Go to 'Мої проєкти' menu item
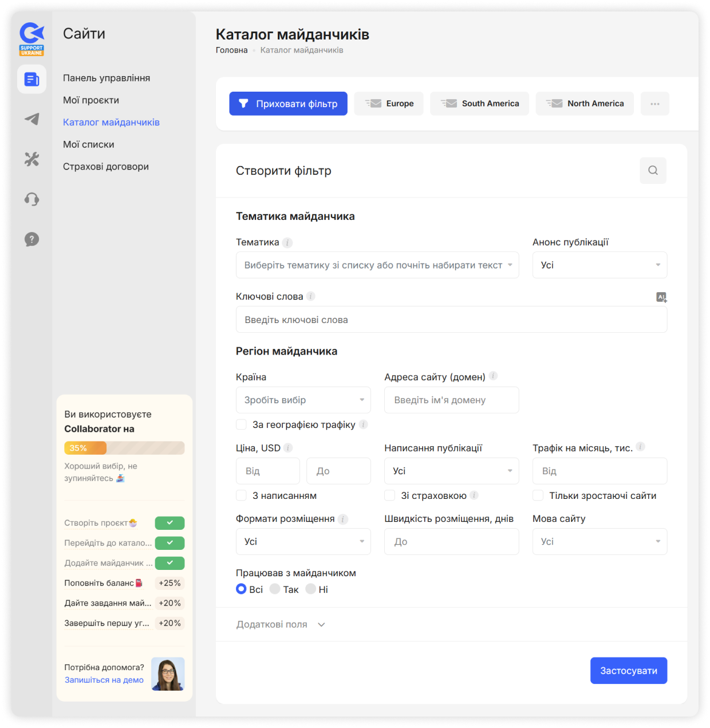 point(91,100)
